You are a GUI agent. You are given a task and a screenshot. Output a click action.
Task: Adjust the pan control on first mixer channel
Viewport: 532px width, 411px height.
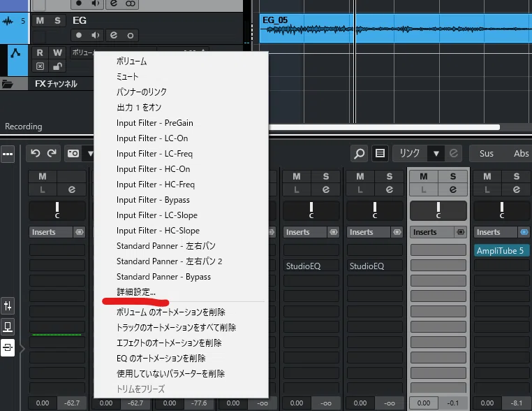[x=57, y=210]
